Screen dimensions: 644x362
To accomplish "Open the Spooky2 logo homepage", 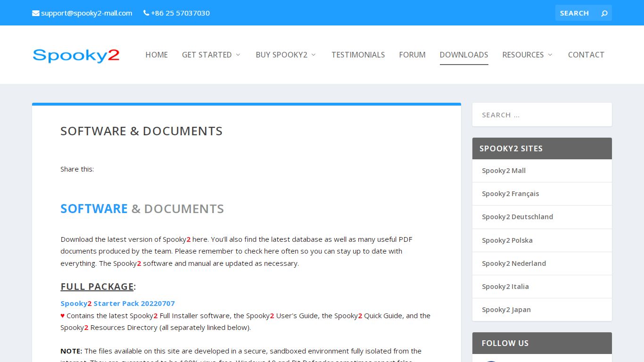I will pyautogui.click(x=76, y=55).
